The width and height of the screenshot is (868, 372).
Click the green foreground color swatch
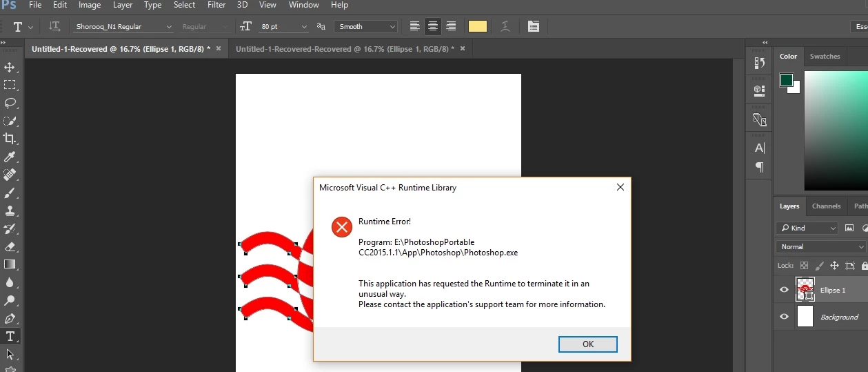click(787, 80)
